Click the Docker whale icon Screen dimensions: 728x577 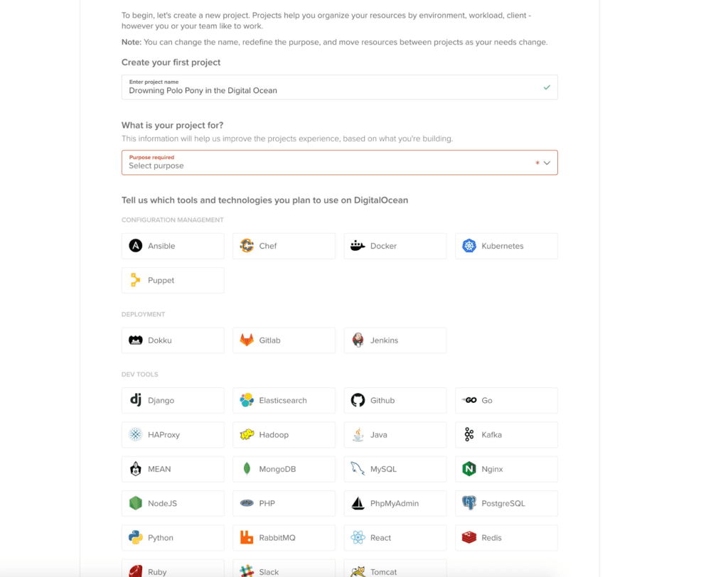(x=358, y=246)
